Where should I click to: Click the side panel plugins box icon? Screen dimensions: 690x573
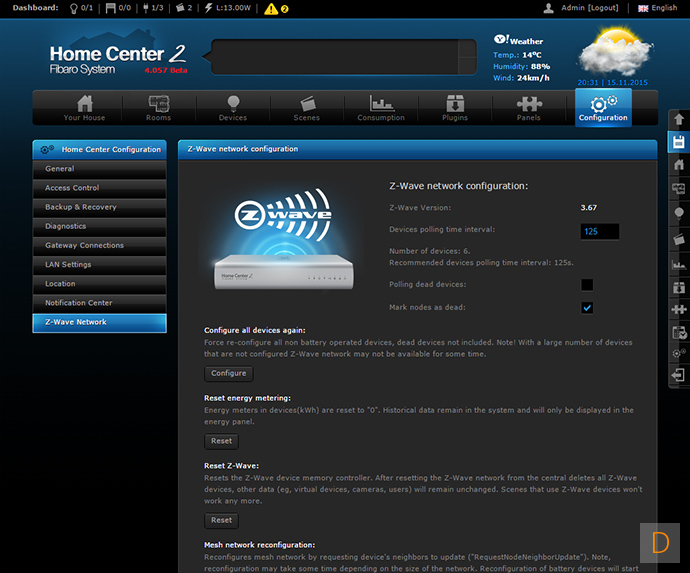pos(679,287)
